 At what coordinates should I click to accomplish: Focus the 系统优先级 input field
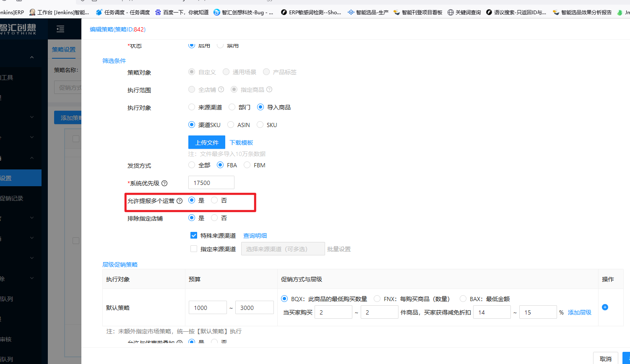point(211,183)
